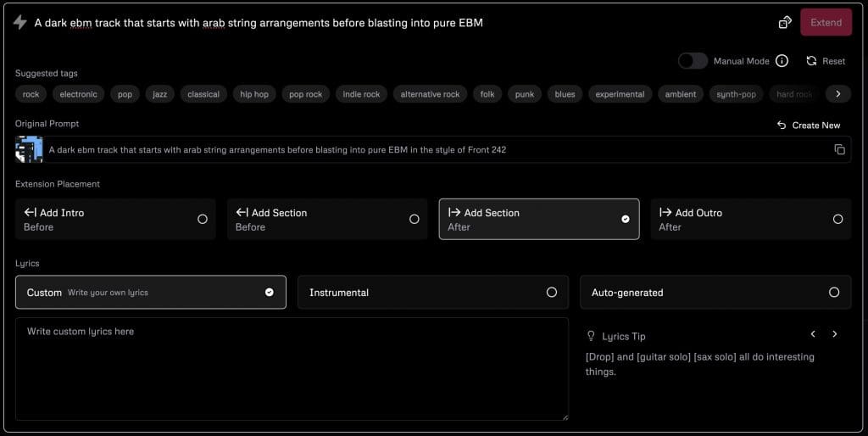Choose Auto-generated lyrics option

tap(715, 292)
